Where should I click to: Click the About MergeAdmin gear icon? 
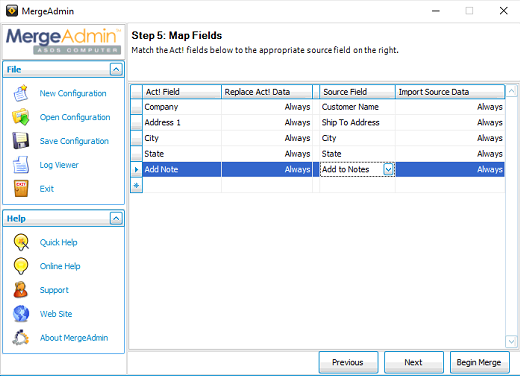pyautogui.click(x=21, y=337)
